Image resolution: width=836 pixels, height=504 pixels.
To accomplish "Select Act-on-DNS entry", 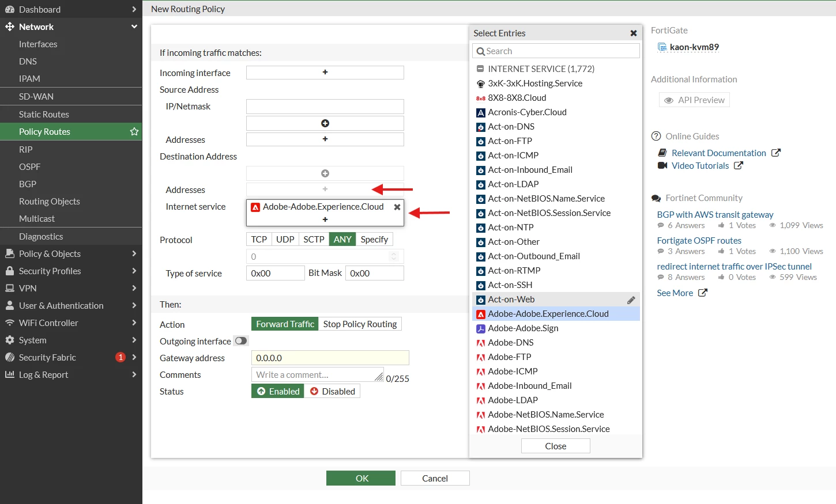I will (x=556, y=127).
